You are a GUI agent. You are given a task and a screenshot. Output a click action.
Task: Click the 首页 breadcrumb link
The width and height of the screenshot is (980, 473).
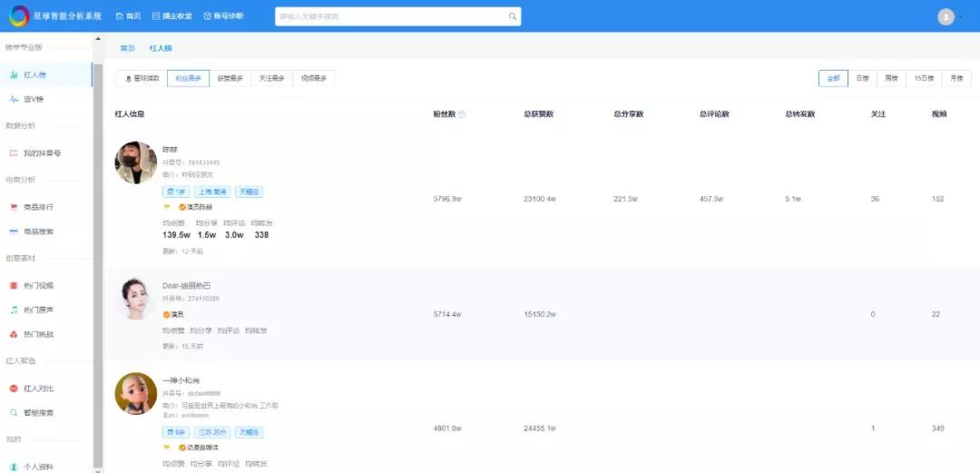[x=128, y=48]
